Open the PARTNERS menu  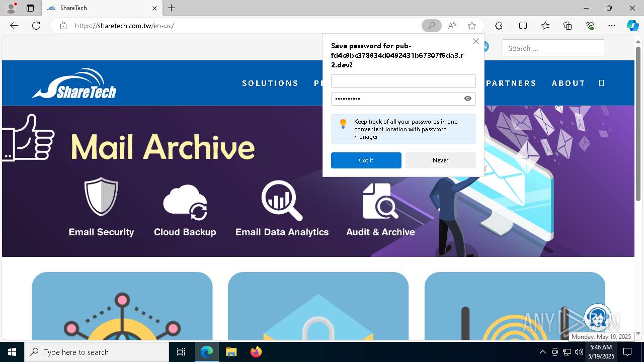point(511,83)
